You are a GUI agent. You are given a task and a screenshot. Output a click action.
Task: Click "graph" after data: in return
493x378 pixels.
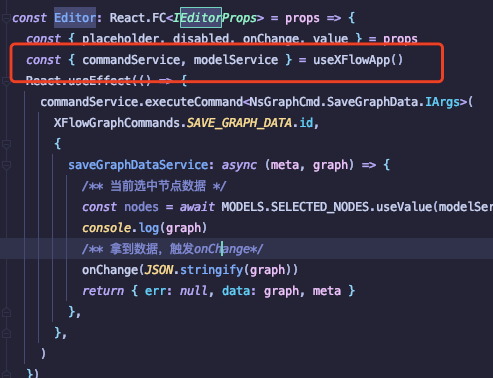[x=281, y=291]
